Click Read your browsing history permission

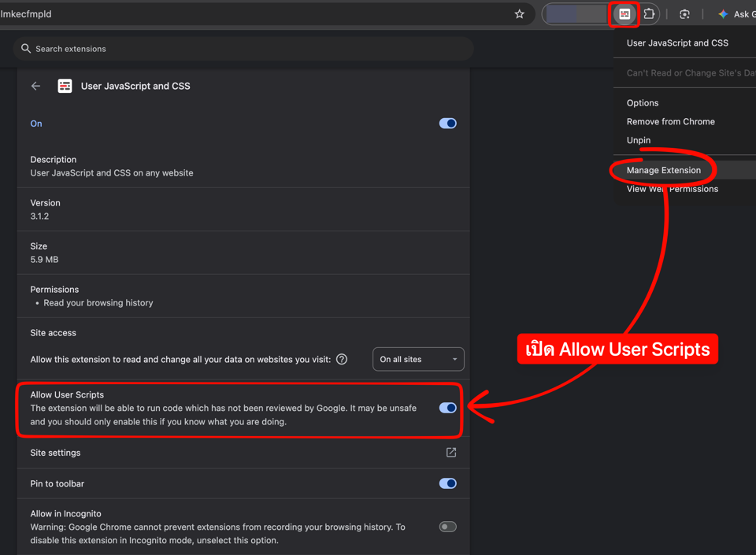pyautogui.click(x=98, y=303)
